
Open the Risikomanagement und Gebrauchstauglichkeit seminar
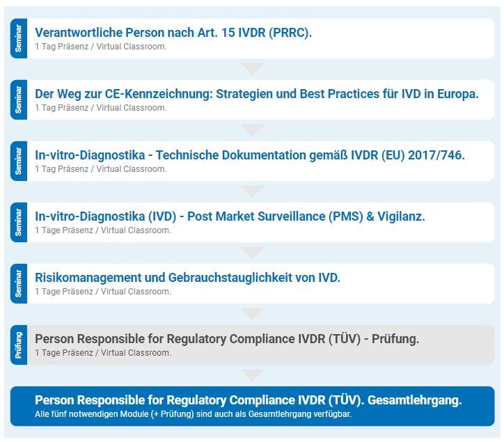click(x=187, y=277)
